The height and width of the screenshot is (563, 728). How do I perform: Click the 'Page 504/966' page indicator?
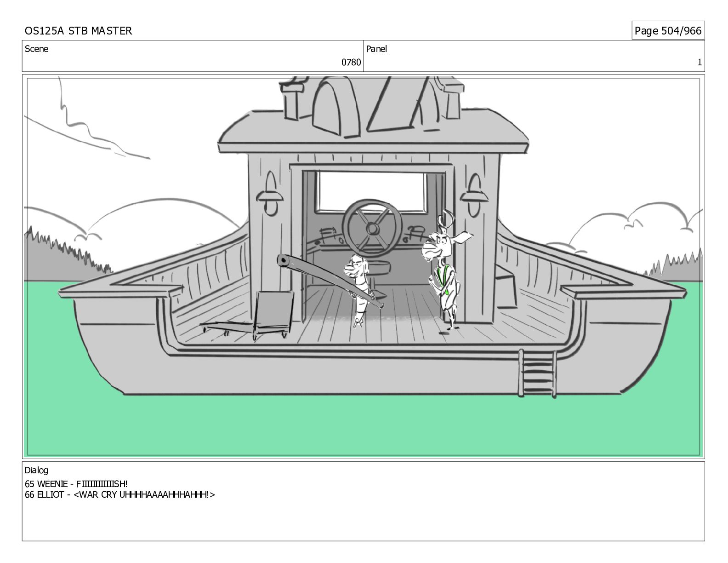click(668, 31)
